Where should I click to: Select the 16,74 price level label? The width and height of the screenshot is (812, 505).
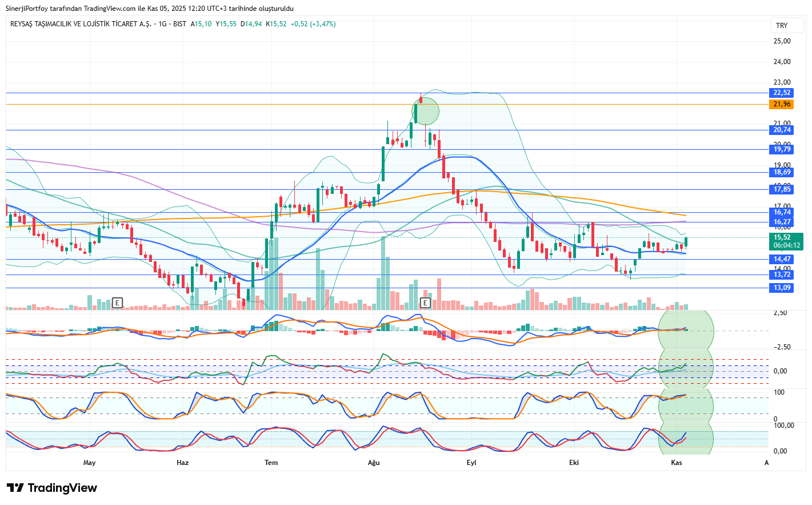point(782,212)
